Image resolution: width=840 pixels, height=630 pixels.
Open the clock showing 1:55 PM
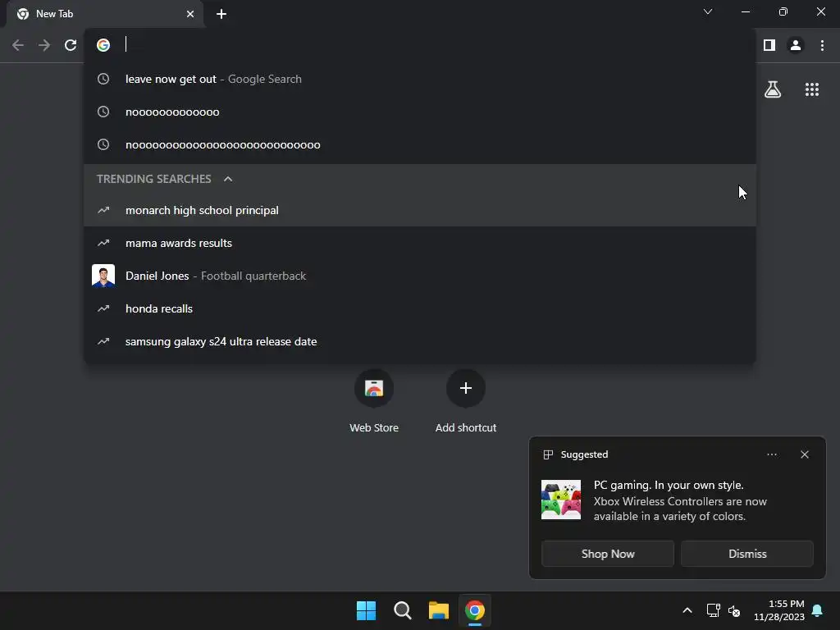tap(779, 610)
